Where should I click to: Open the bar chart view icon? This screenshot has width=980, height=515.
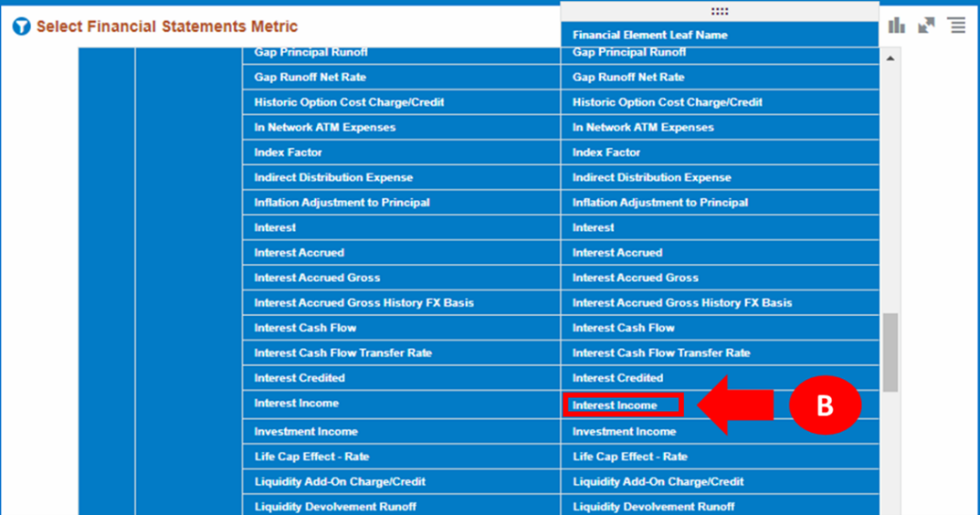tap(897, 26)
